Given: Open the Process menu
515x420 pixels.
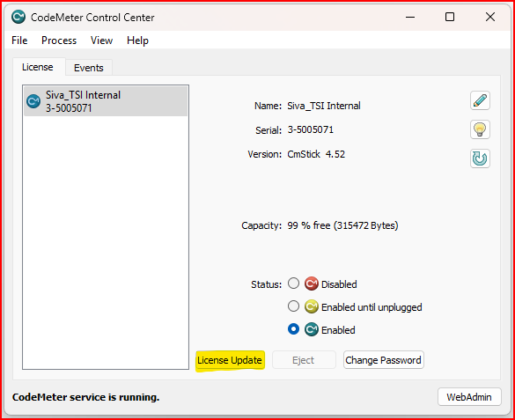Looking at the screenshot, I should [x=59, y=41].
